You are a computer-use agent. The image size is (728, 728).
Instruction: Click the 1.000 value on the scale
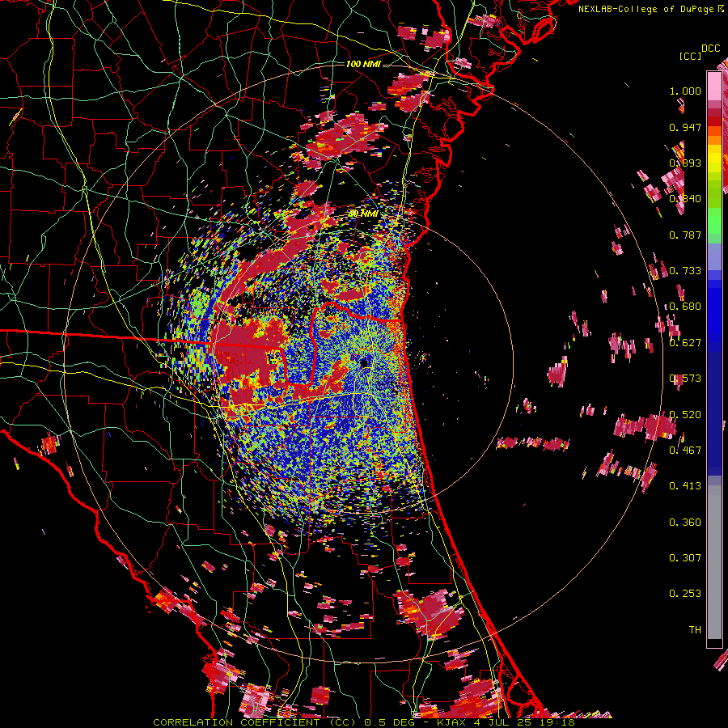685,91
